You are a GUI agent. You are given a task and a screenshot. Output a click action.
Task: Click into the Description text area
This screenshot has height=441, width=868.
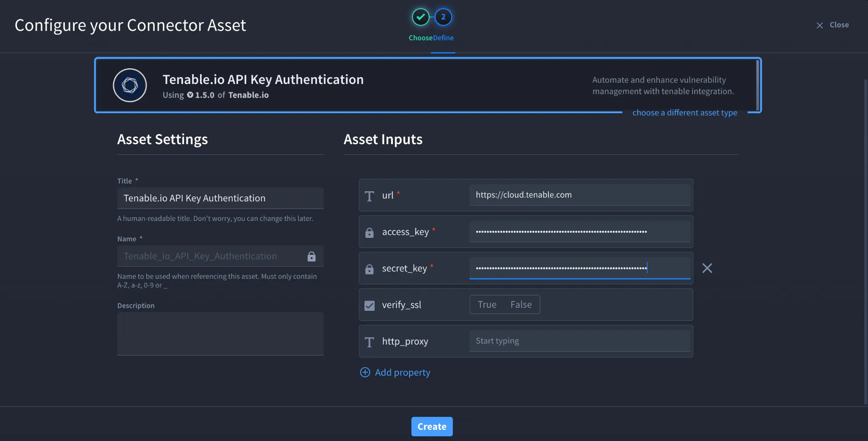click(x=220, y=334)
